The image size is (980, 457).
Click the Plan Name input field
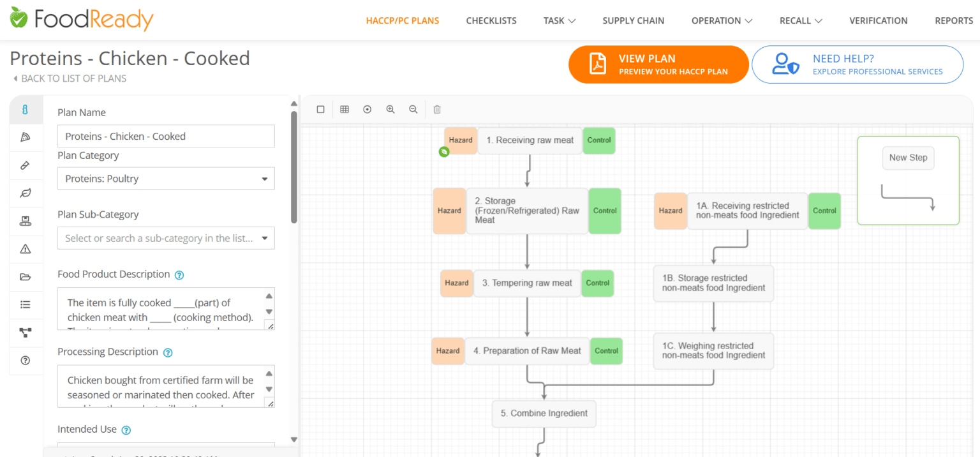[x=166, y=136]
